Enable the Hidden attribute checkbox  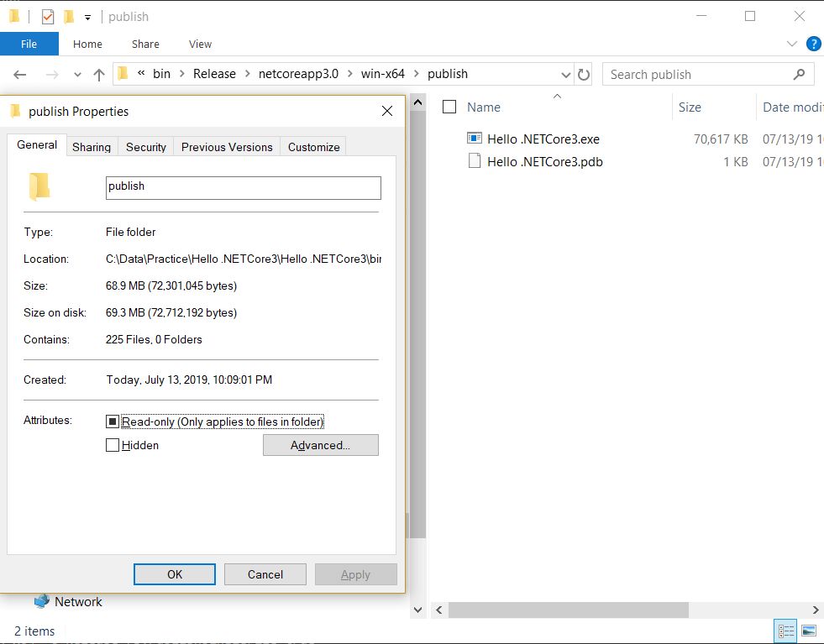[x=113, y=445]
